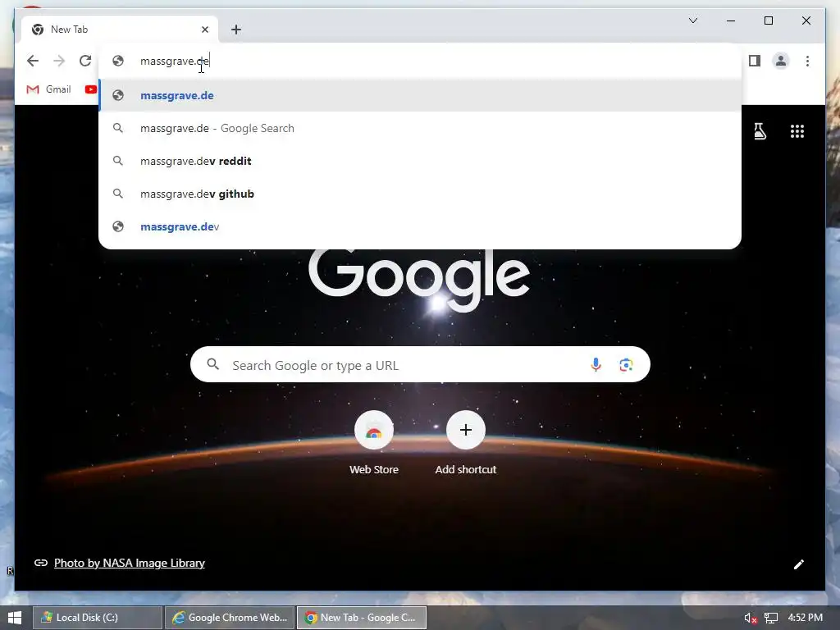Image resolution: width=840 pixels, height=630 pixels.
Task: Toggle the Chrome side panel icon
Action: point(755,61)
